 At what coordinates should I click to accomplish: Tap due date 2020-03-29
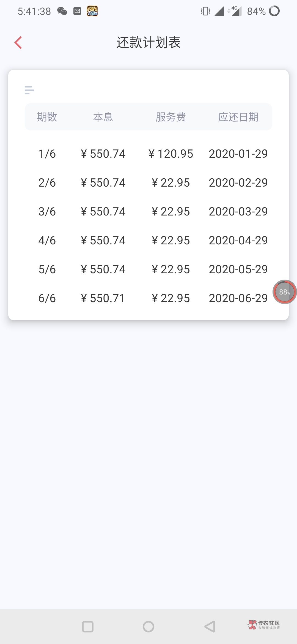click(x=238, y=212)
